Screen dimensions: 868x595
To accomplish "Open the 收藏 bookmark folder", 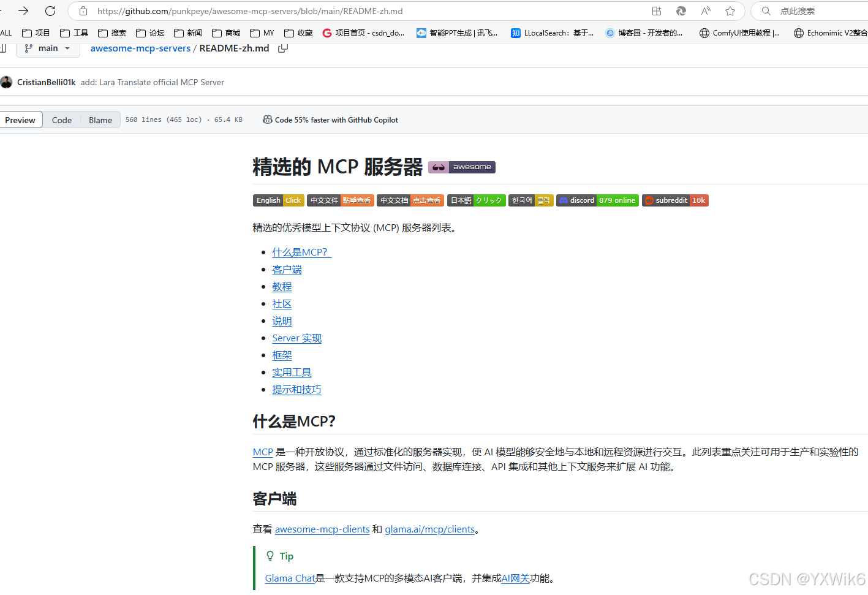I will pyautogui.click(x=298, y=33).
